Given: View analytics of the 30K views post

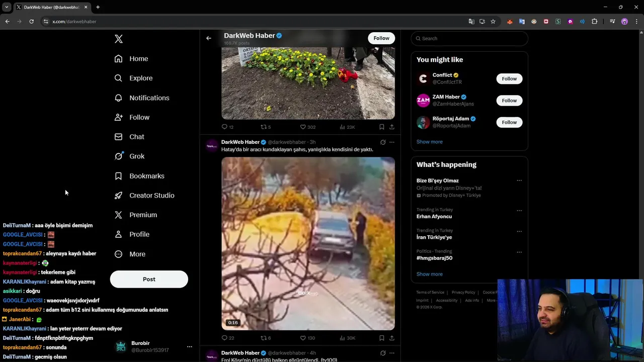Looking at the screenshot, I should tap(347, 338).
